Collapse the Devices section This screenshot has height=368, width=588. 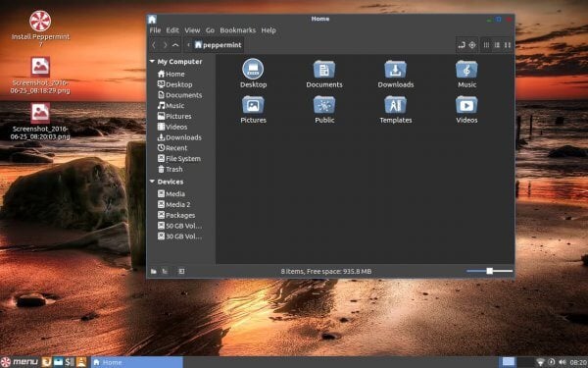(x=152, y=182)
